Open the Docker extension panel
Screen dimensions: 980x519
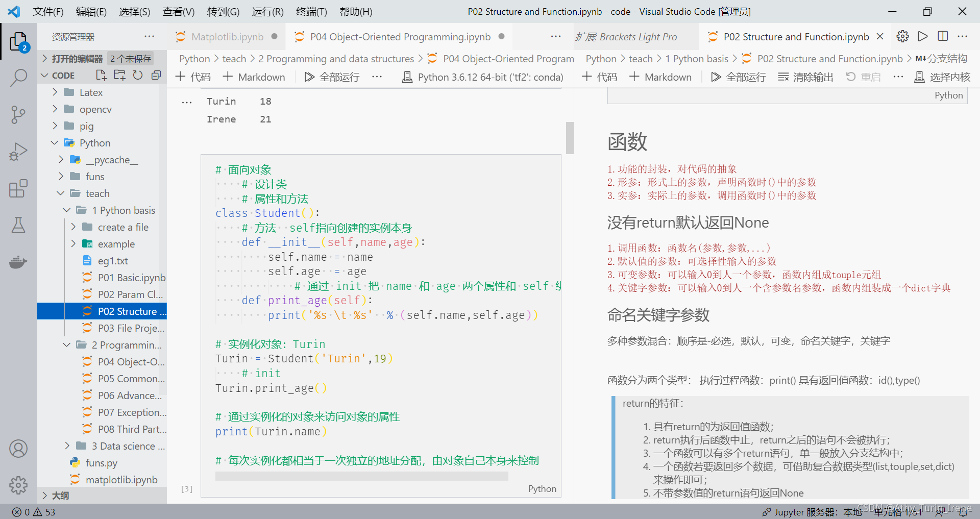[x=19, y=262]
